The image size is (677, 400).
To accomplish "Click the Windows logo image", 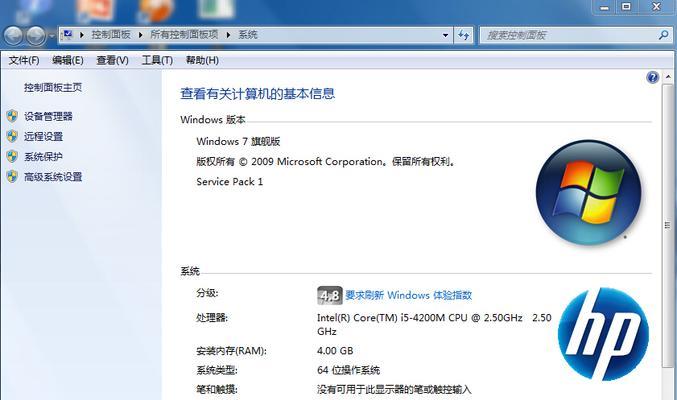I will coord(588,193).
